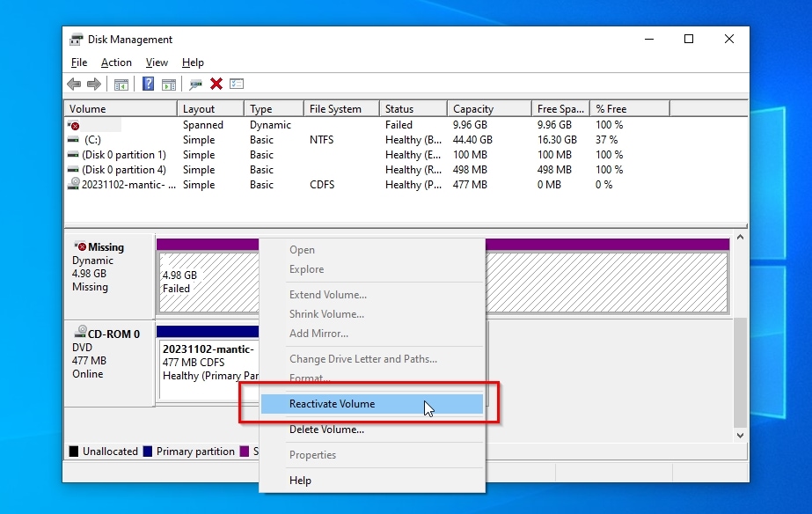Viewport: 812px width, 514px height.
Task: Click the drive rescan toolbar icon
Action: [x=195, y=84]
